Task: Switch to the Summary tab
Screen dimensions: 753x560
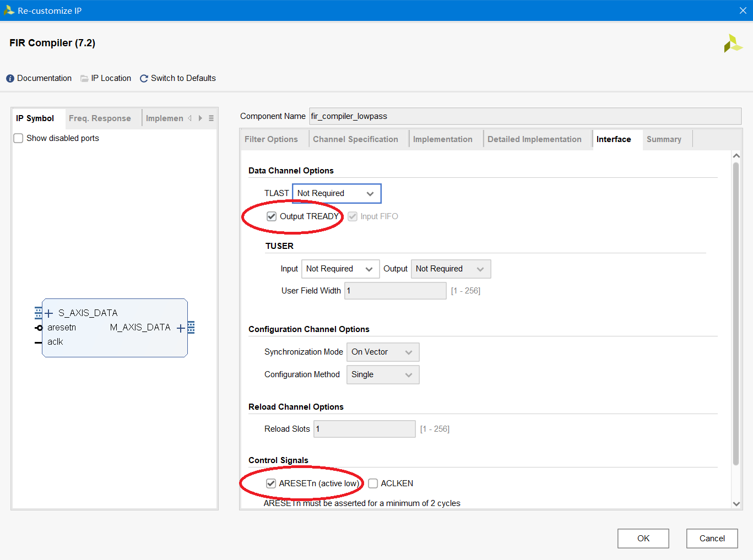Action: pyautogui.click(x=664, y=139)
